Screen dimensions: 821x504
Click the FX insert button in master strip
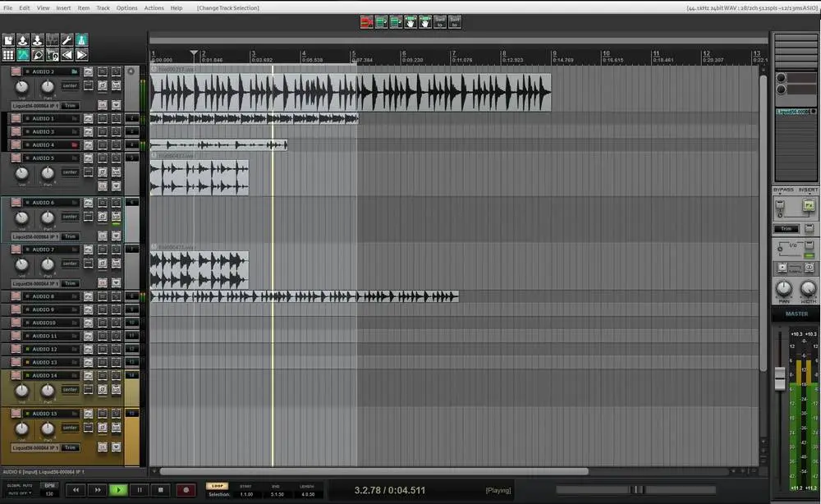coord(809,206)
